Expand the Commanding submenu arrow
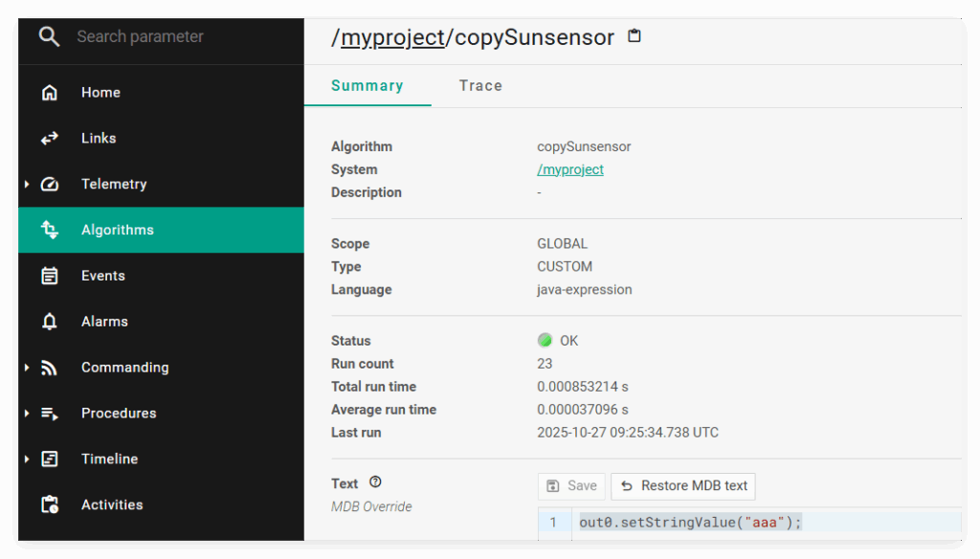 coord(27,368)
